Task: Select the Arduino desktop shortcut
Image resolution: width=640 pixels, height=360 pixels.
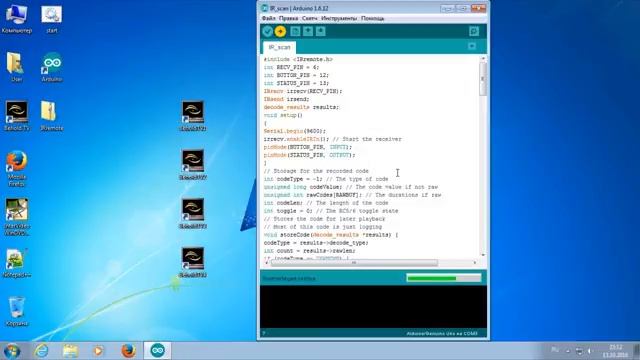Action: coord(51,67)
